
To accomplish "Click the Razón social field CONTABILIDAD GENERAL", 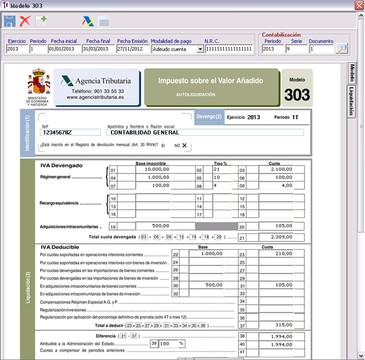I will coord(205,132).
